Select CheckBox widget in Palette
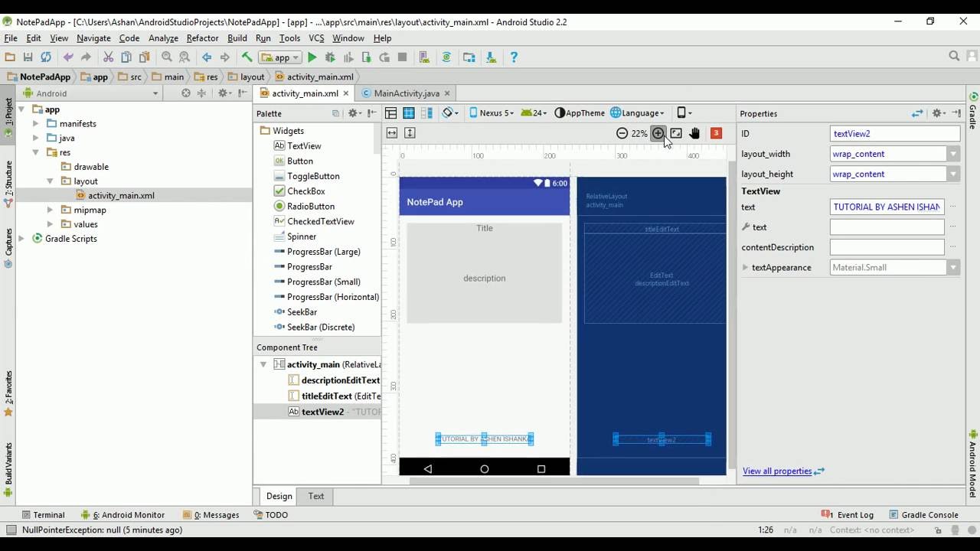 (299, 191)
